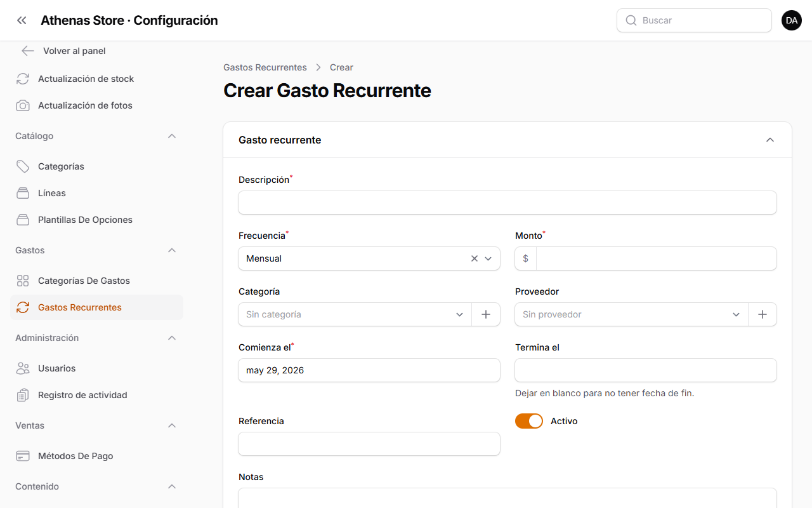812x508 pixels.
Task: Click the Termina el date field
Action: [x=646, y=370]
